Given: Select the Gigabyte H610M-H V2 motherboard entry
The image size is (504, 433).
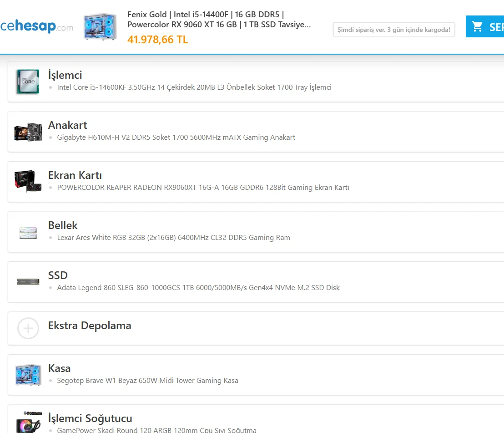Looking at the screenshot, I should (x=176, y=138).
